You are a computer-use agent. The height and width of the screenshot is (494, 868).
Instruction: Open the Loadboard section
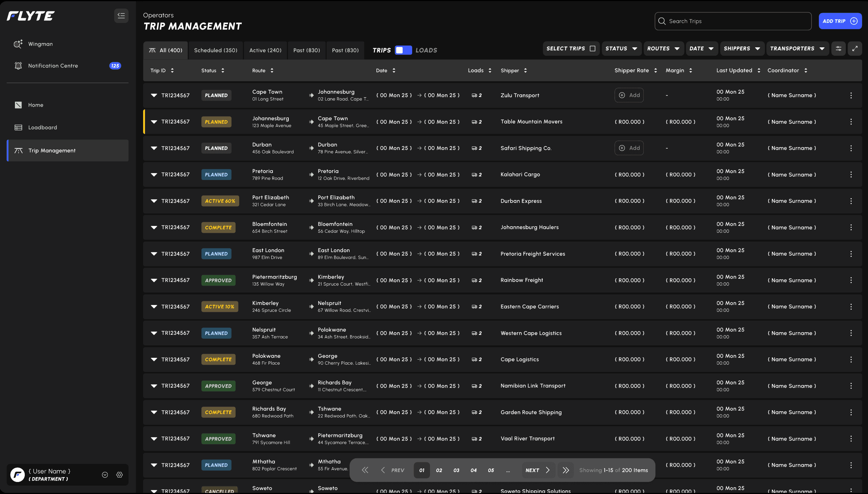pos(43,127)
